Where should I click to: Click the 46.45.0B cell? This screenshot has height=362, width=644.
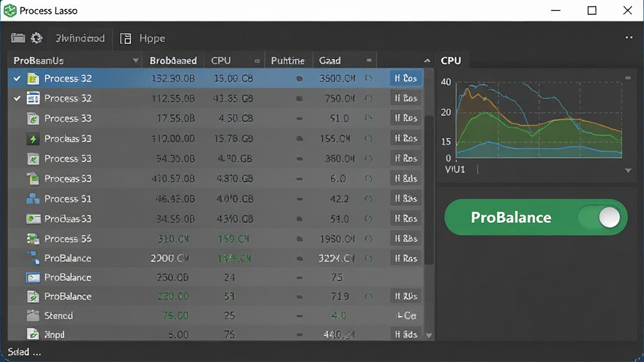(x=175, y=199)
